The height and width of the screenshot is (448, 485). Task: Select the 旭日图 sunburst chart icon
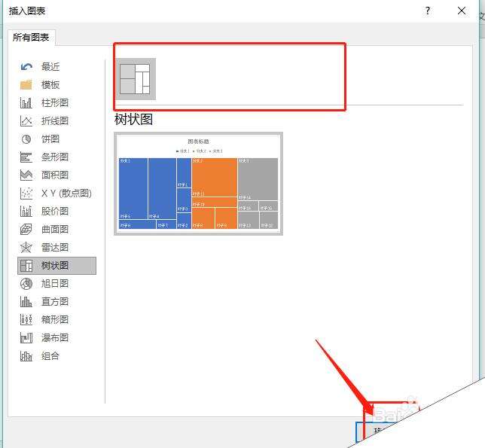pos(26,284)
